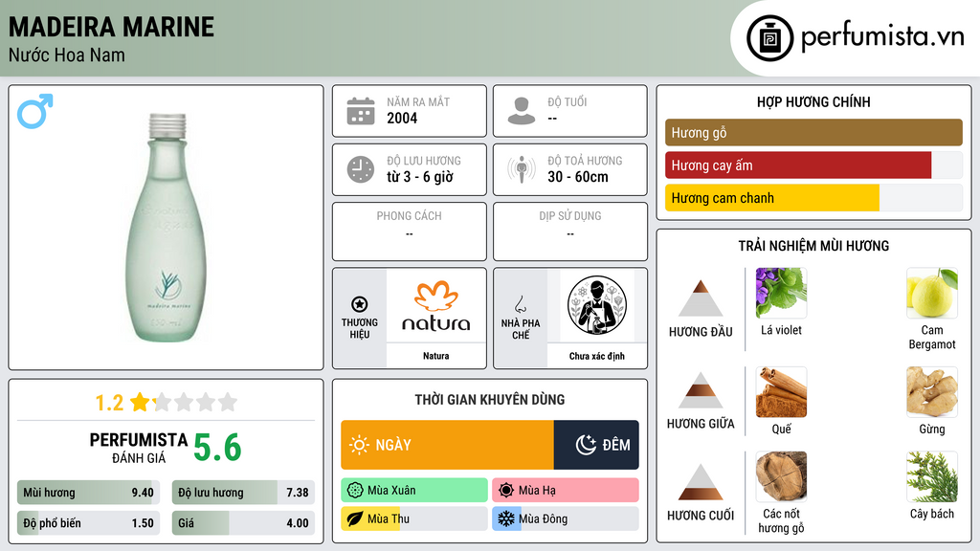Click the sillage figure icon for Độ toả hương
This screenshot has height=551, width=980.
click(x=522, y=169)
